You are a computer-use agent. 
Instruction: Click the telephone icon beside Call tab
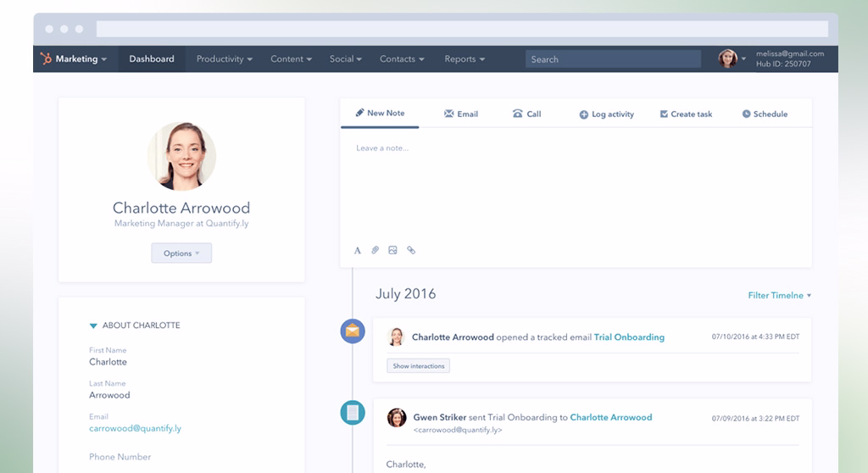518,114
